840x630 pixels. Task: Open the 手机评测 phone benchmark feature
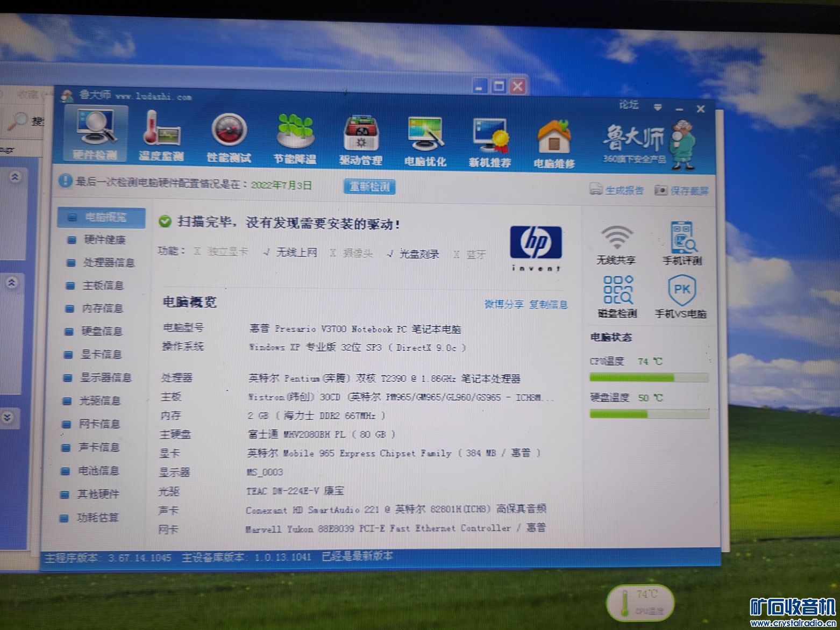[x=682, y=244]
